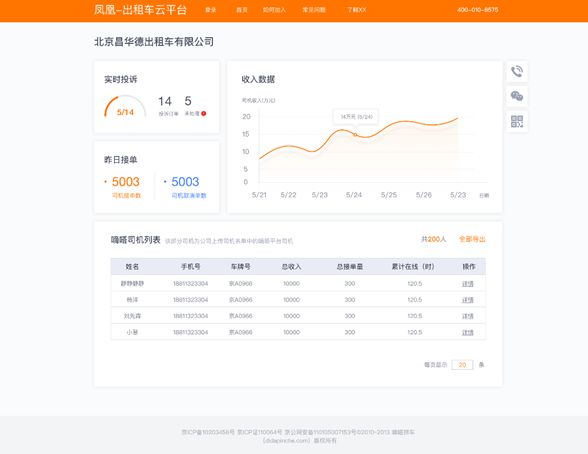Click the 总收入 column header
The width and height of the screenshot is (588, 454).
(x=291, y=267)
